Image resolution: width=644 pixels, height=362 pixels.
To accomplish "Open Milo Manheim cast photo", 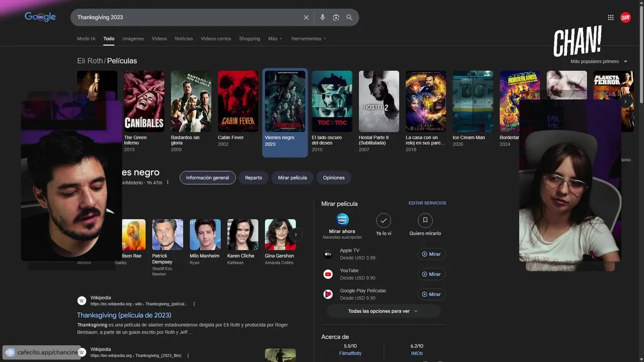I will [x=205, y=234].
